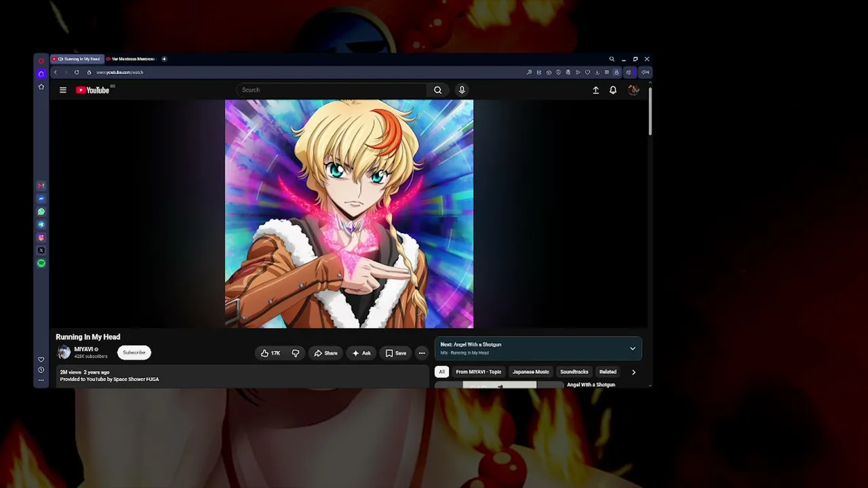The height and width of the screenshot is (488, 868).
Task: Open the Angel With a Shotgun video title
Action: tap(591, 385)
